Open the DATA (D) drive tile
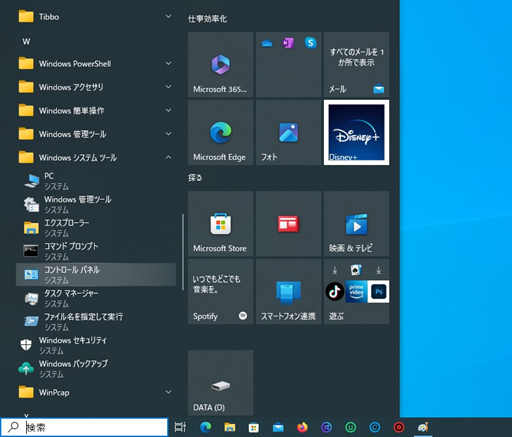 click(x=220, y=383)
